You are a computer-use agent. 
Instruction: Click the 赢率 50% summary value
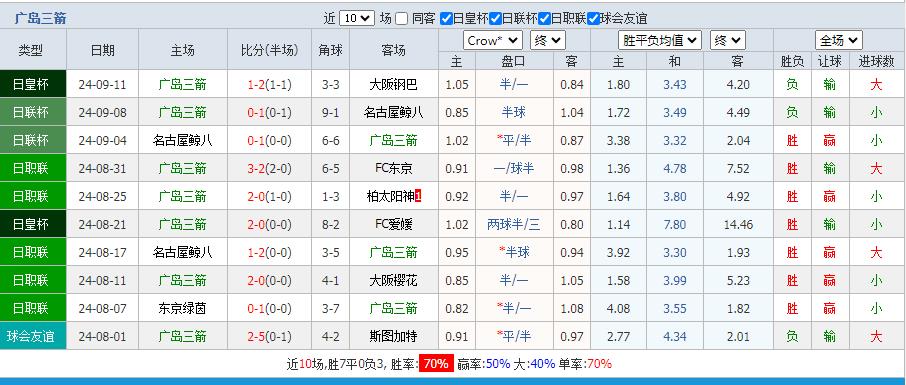[498, 364]
